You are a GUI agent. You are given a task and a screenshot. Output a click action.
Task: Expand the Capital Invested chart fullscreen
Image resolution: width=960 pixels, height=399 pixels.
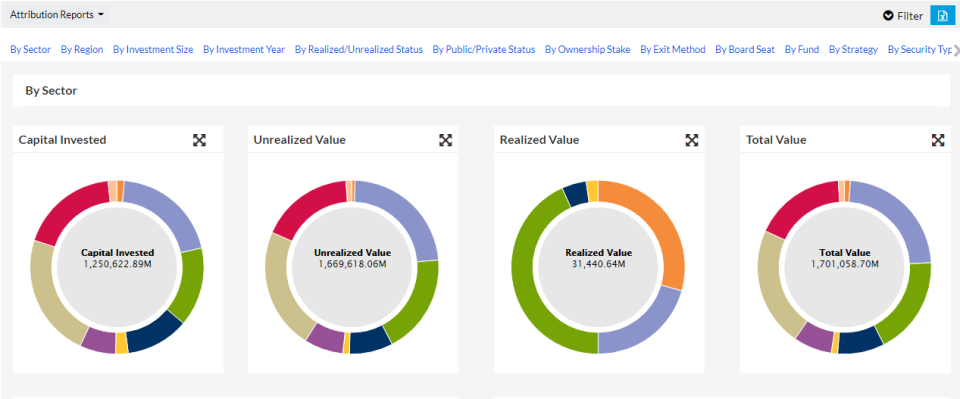coord(200,140)
